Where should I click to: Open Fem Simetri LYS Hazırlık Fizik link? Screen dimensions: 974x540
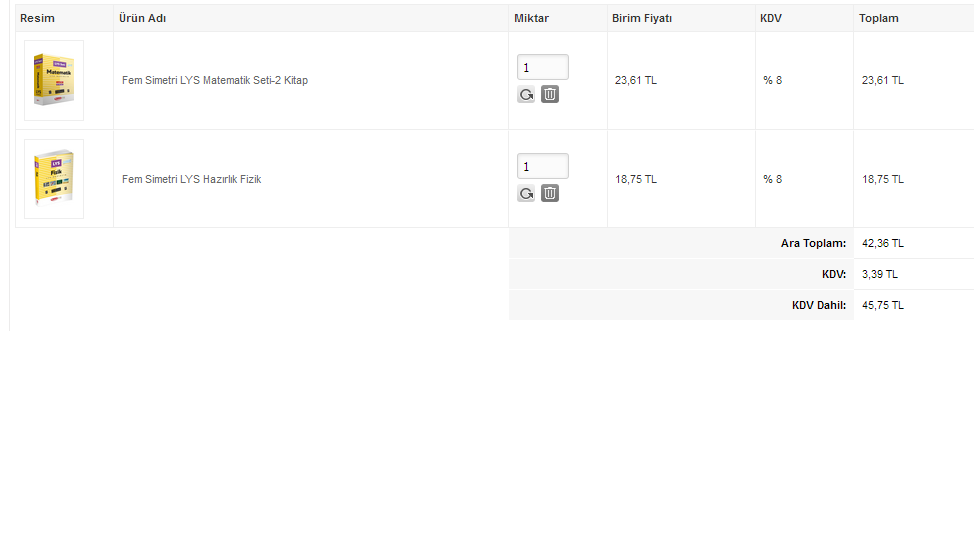click(x=192, y=179)
